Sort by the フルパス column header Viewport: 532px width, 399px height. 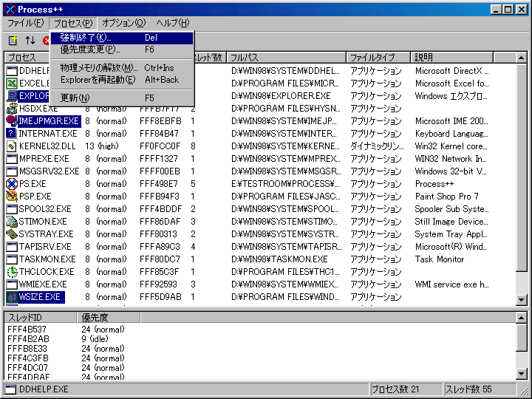pos(286,58)
